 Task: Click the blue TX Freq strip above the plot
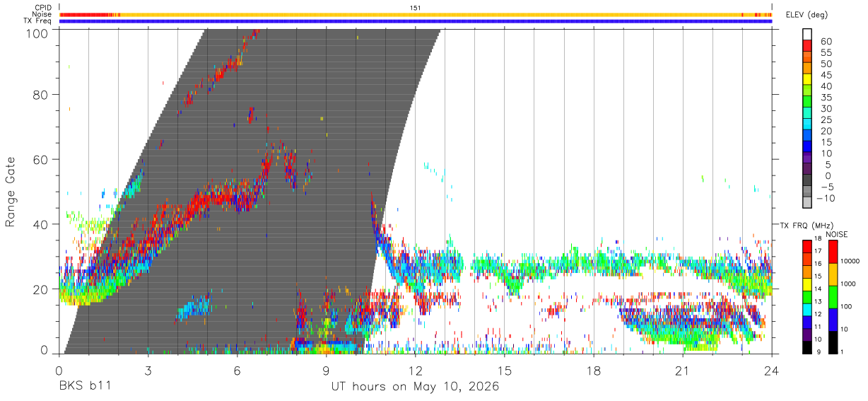point(416,21)
